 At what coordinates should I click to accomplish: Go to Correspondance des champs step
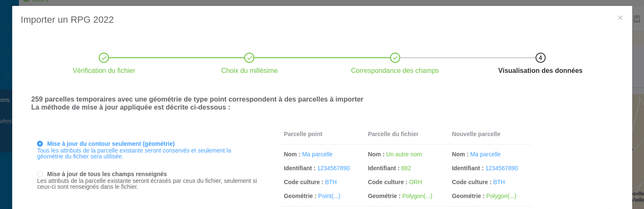395,71
